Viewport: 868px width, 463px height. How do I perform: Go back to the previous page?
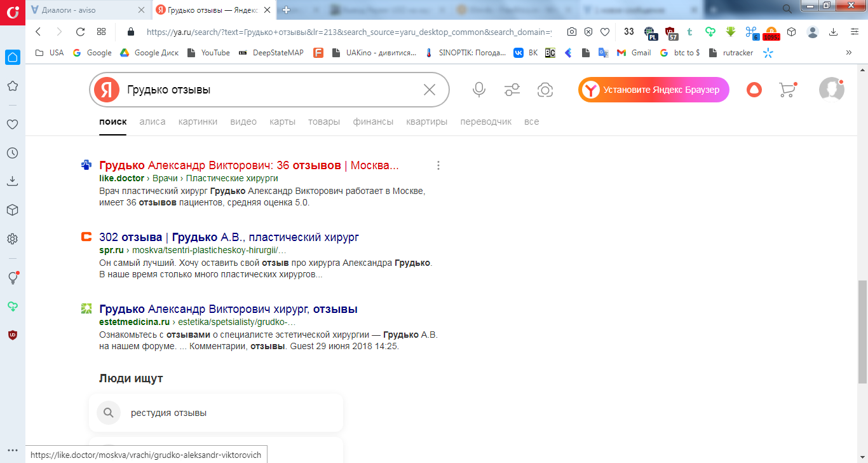coord(38,32)
